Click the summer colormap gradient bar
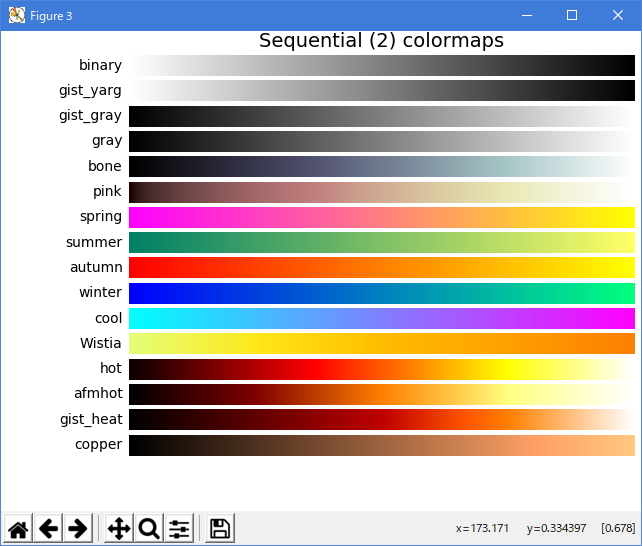642x546 pixels. [x=382, y=242]
